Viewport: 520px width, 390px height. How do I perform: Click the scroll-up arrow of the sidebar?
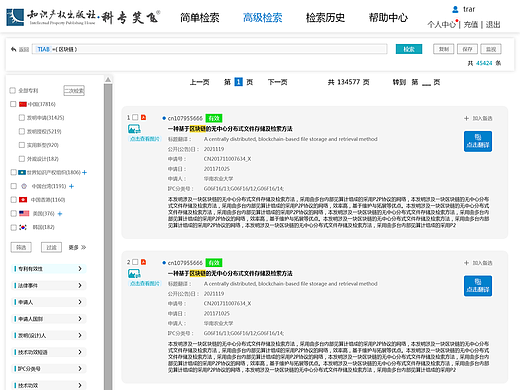(108, 79)
